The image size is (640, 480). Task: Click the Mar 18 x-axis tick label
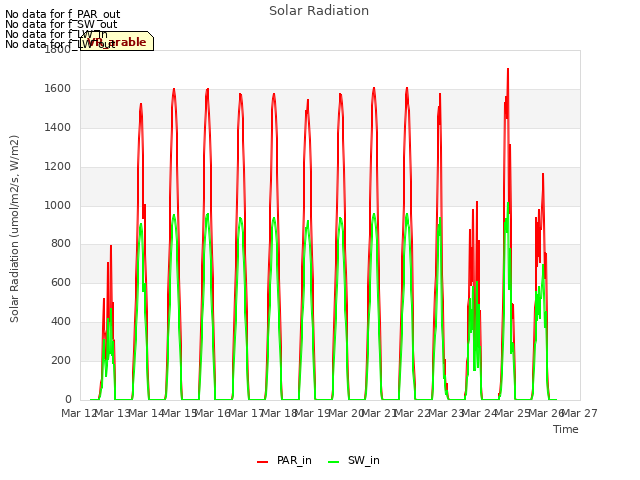pos(279,413)
